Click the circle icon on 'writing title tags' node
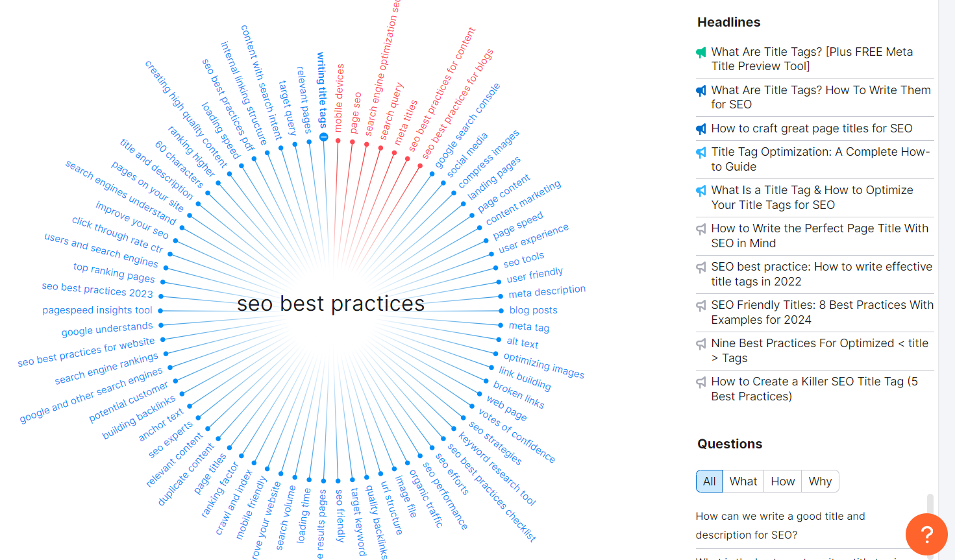The height and width of the screenshot is (560, 955). tap(324, 137)
